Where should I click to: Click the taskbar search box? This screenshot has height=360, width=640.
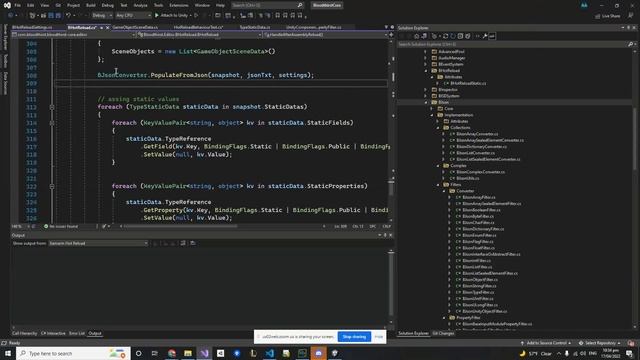point(73,353)
